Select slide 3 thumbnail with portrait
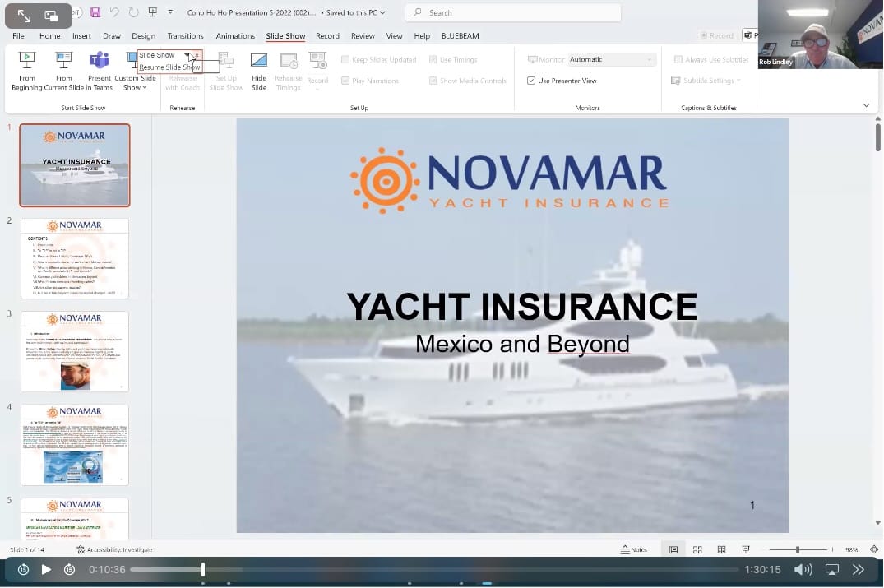 click(75, 351)
